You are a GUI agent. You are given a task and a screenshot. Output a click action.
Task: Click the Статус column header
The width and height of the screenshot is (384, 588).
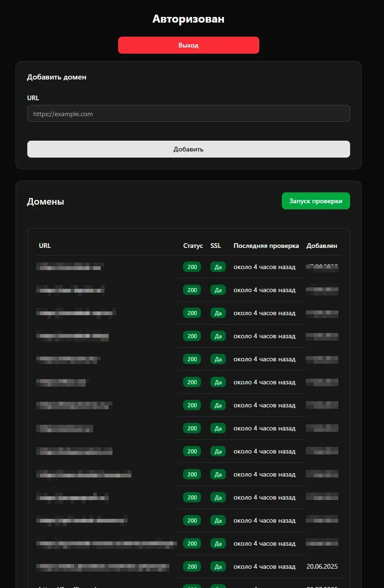coord(193,246)
